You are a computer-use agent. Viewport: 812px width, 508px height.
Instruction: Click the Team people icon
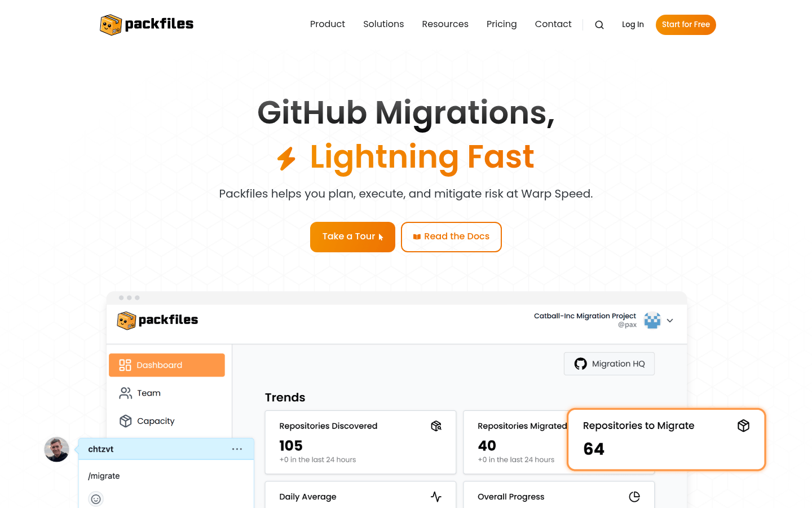(125, 393)
